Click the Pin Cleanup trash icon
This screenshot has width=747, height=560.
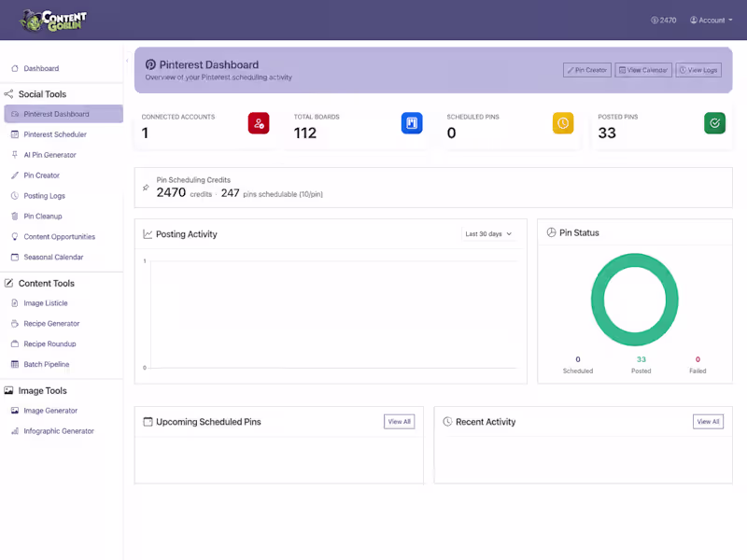point(15,217)
